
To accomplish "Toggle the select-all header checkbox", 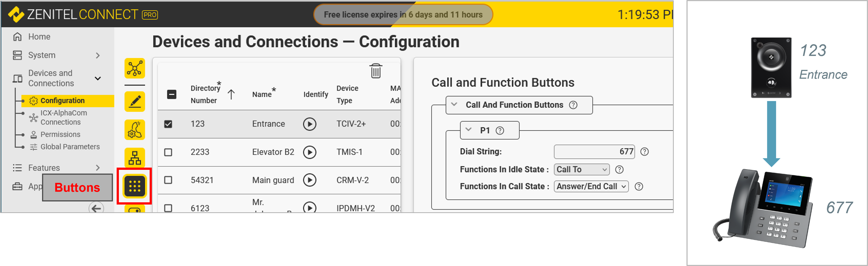I will [x=172, y=94].
